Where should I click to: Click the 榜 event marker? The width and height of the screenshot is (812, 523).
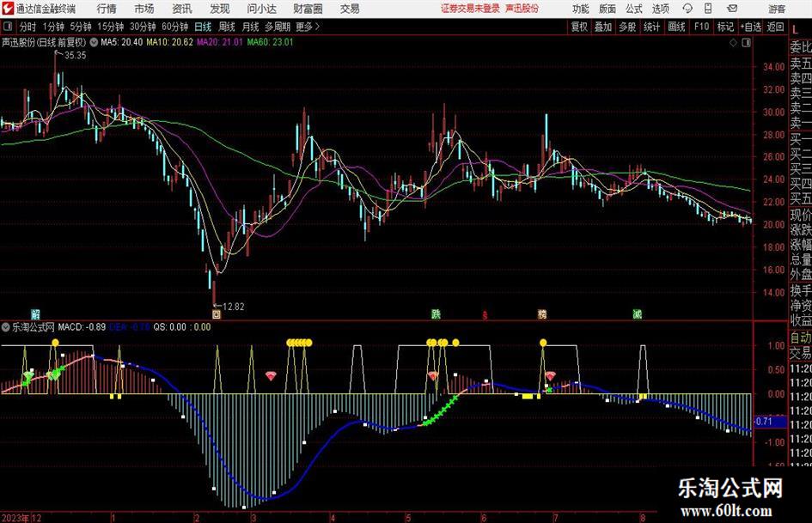click(x=542, y=313)
